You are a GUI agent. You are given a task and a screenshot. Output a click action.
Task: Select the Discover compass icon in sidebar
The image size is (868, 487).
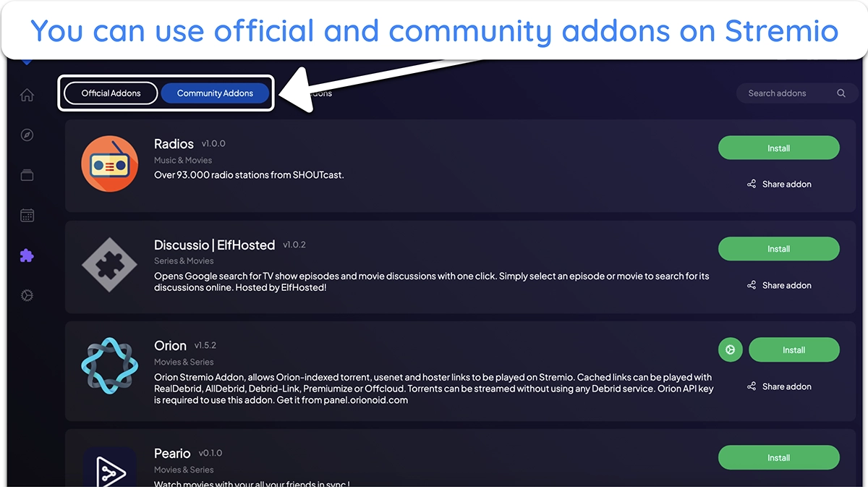click(x=27, y=135)
